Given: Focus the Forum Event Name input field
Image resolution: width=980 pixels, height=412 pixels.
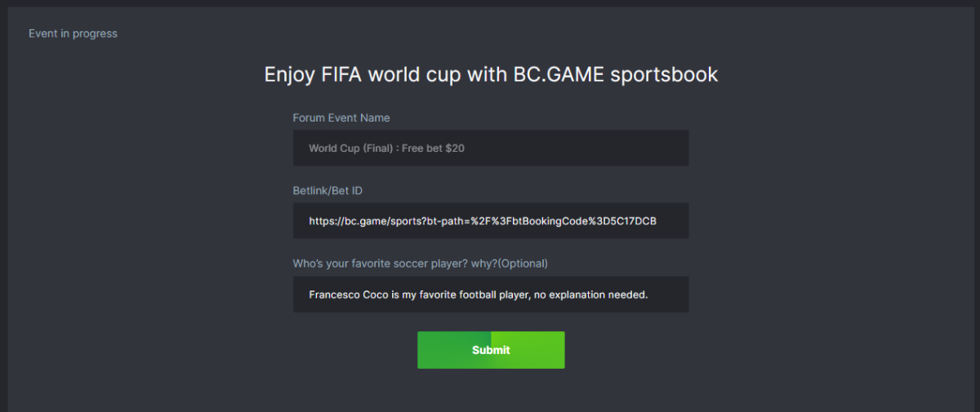Looking at the screenshot, I should click(491, 148).
